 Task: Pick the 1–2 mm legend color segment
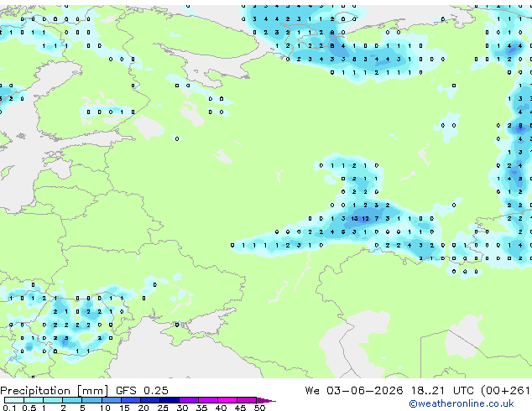(x=53, y=400)
